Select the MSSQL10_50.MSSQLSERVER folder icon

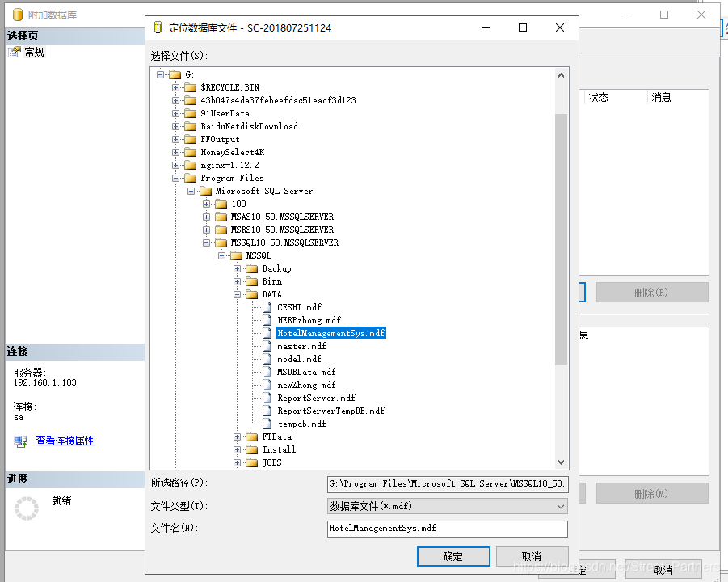tap(221, 243)
